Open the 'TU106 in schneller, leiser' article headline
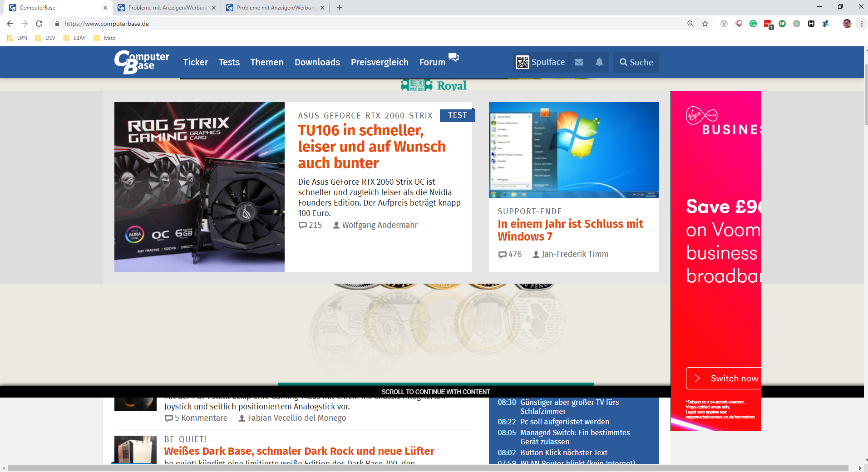Image resolution: width=868 pixels, height=472 pixels. pos(372,147)
